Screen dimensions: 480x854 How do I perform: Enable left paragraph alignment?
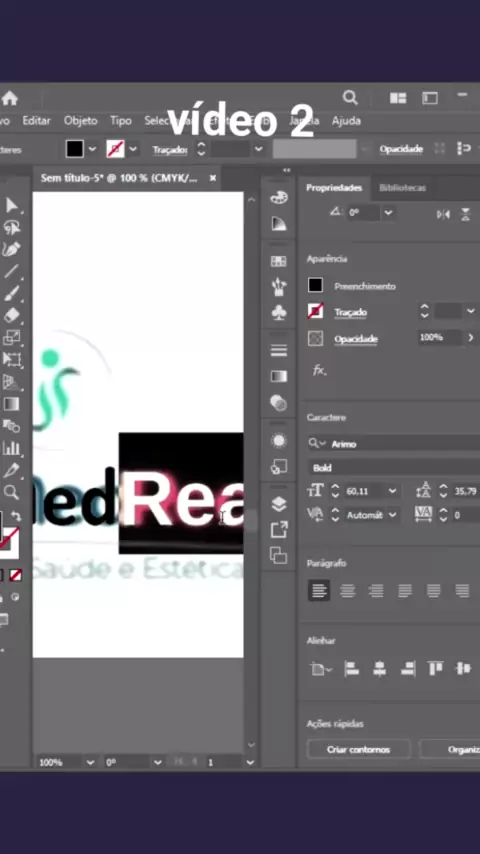click(319, 590)
